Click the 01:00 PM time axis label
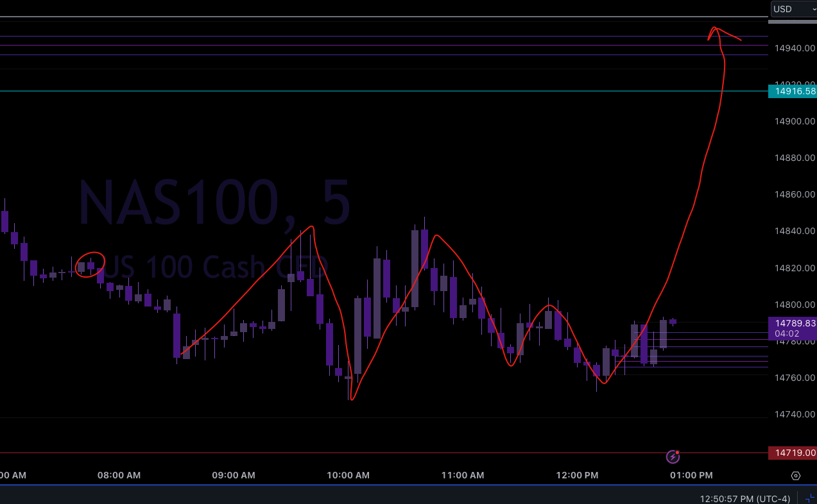 (691, 475)
